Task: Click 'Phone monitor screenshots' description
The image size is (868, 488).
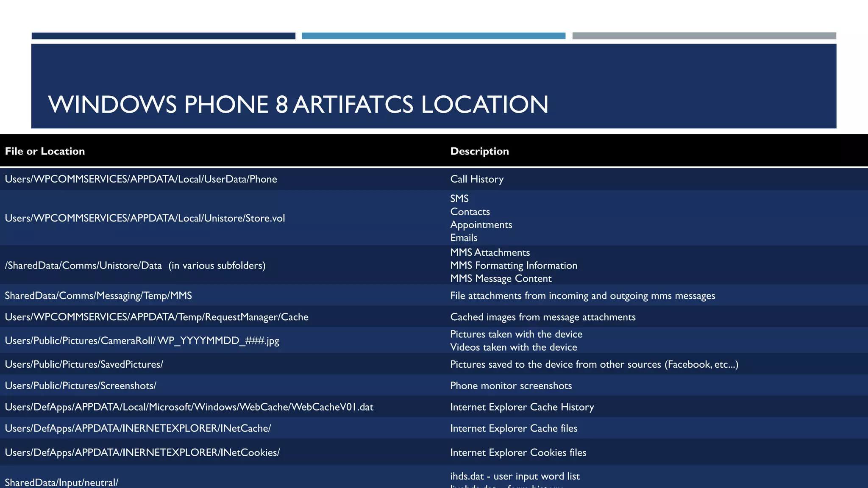Action: [511, 385]
